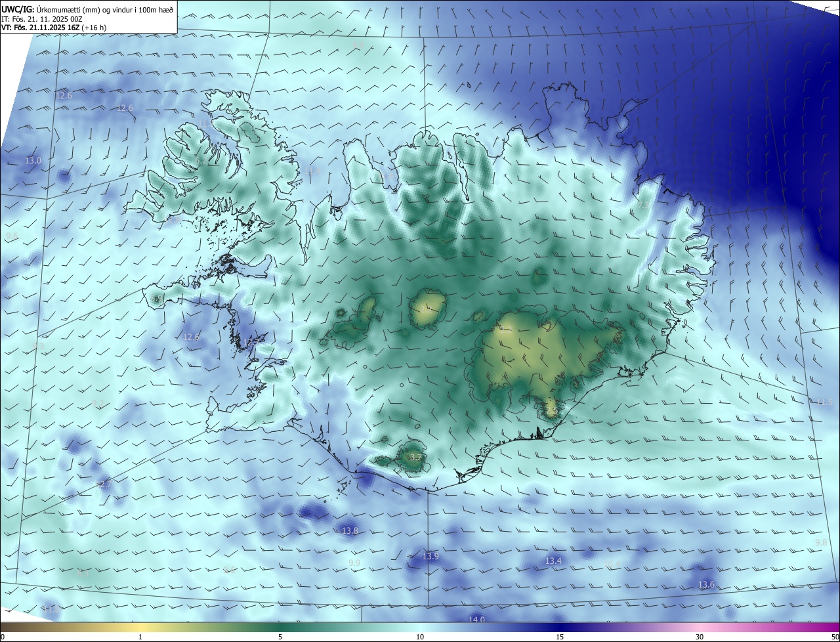Click the map title 'UWC/IG: Úrkomumætti (mm) og vindur í 100m hæð'
This screenshot has width=840, height=642.
pyautogui.click(x=88, y=9)
